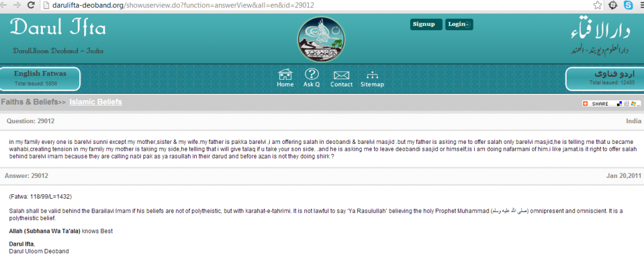Click the browser forward arrow
Viewport: 644px width, 259px height.
[16, 5]
